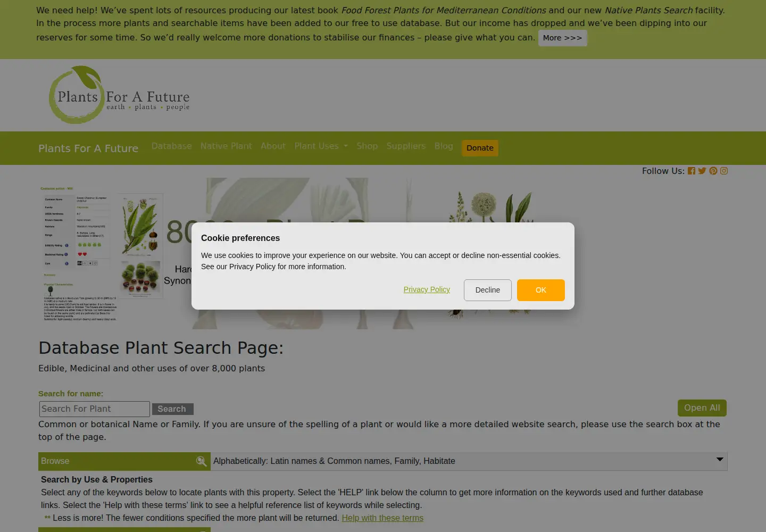Open the Shop menu item
The height and width of the screenshot is (532, 766).
367,146
